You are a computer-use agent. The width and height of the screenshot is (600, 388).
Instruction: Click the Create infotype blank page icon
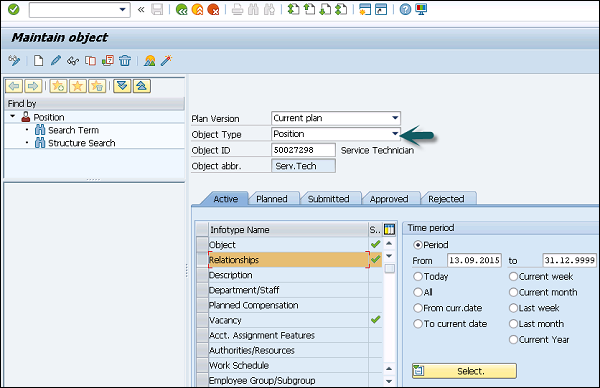coord(38,60)
